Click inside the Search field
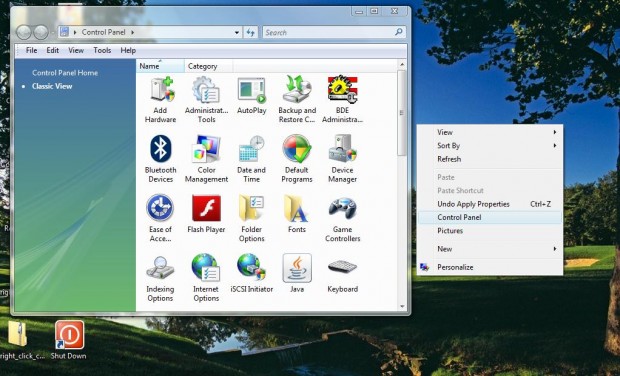Screen dimensions: 620x376 [329, 32]
